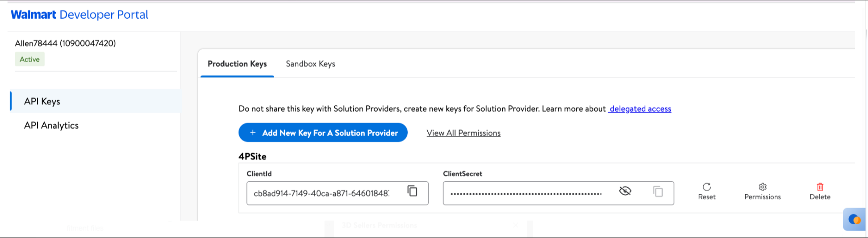Viewport: 868px width, 238px height.
Task: Switch to the Sandbox Keys tab
Action: point(310,64)
